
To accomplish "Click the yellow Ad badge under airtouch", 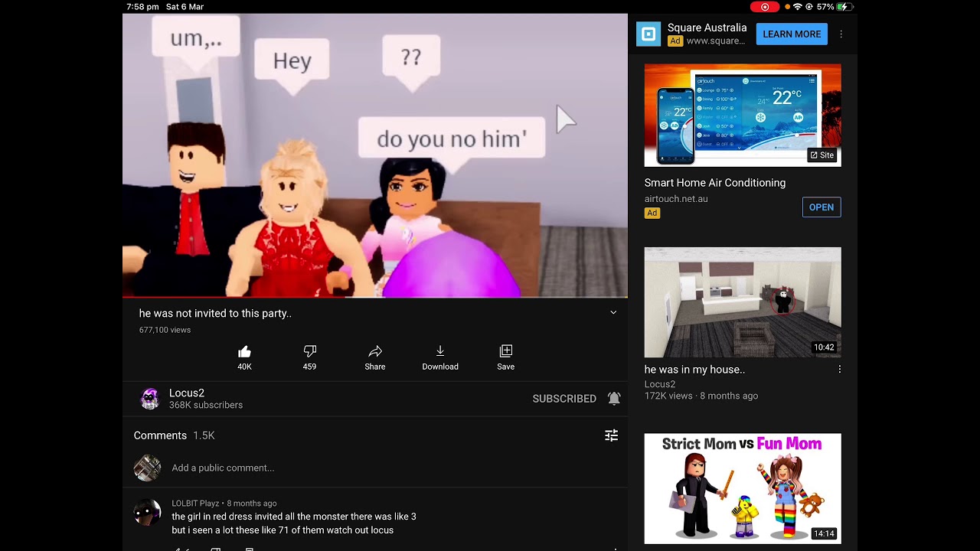I will [x=652, y=213].
